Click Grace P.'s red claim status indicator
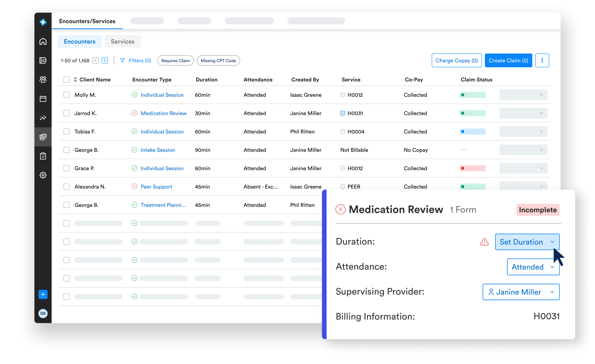The width and height of the screenshot is (595, 364). click(472, 168)
